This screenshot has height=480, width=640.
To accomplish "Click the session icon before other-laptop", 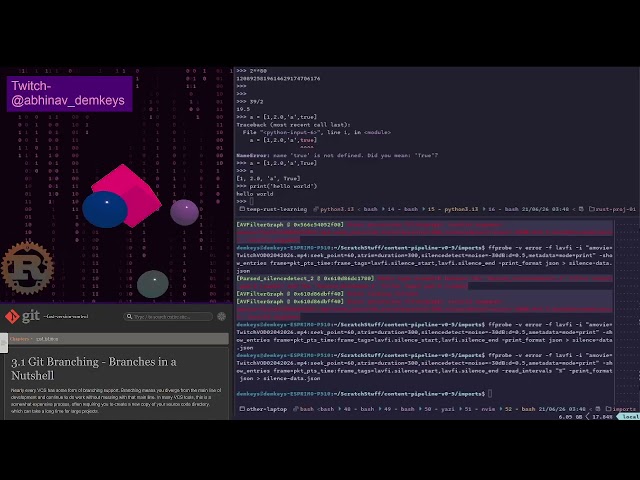I will click(242, 409).
